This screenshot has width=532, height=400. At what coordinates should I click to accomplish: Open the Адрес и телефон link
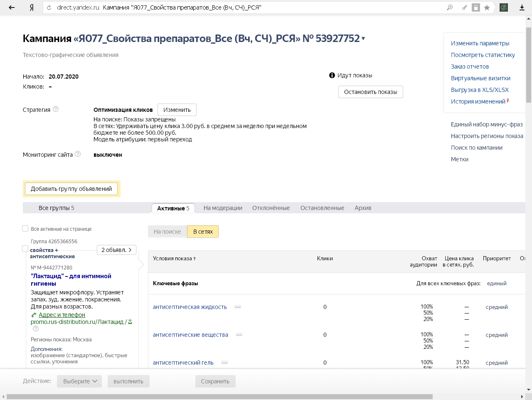point(62,315)
